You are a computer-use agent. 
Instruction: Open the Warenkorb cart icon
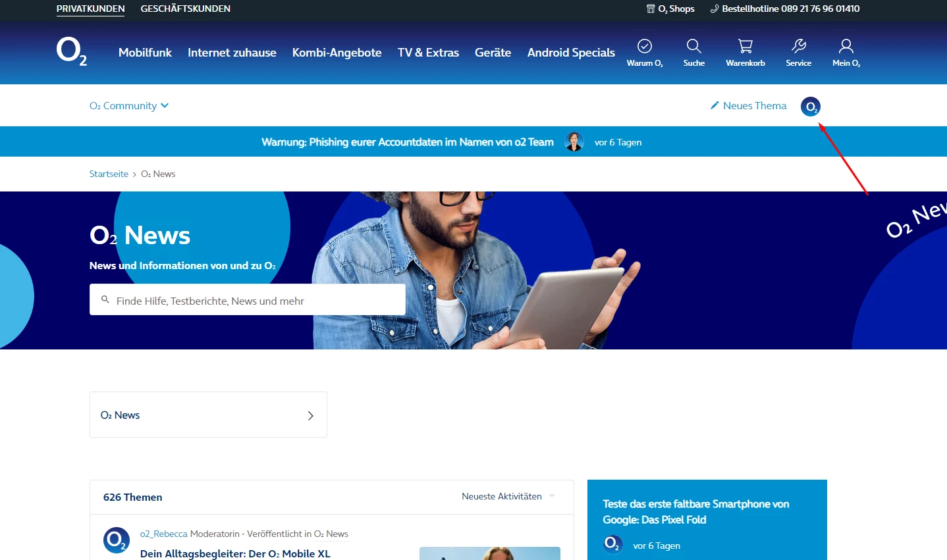coord(745,46)
